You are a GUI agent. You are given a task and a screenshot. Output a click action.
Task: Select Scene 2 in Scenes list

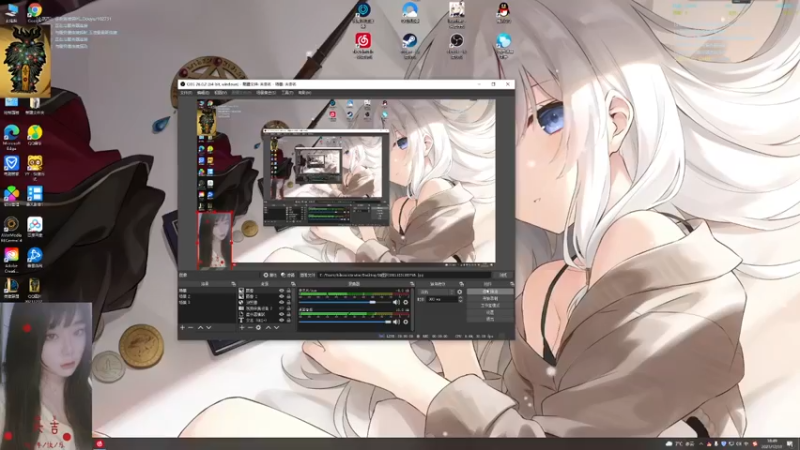click(207, 296)
